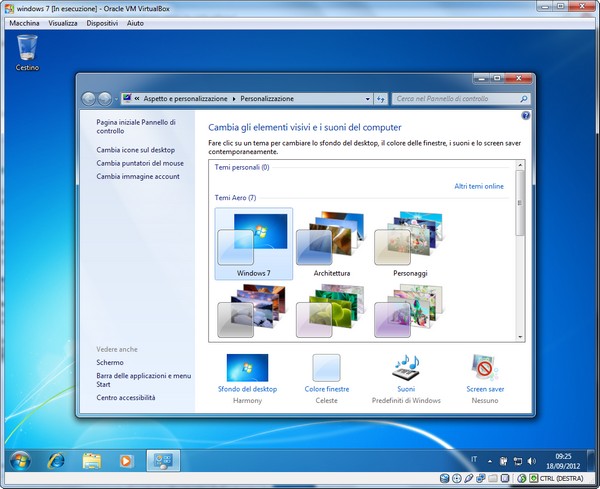Open the Cestino recycle bin icon
The width and height of the screenshot is (600, 489).
pos(27,52)
